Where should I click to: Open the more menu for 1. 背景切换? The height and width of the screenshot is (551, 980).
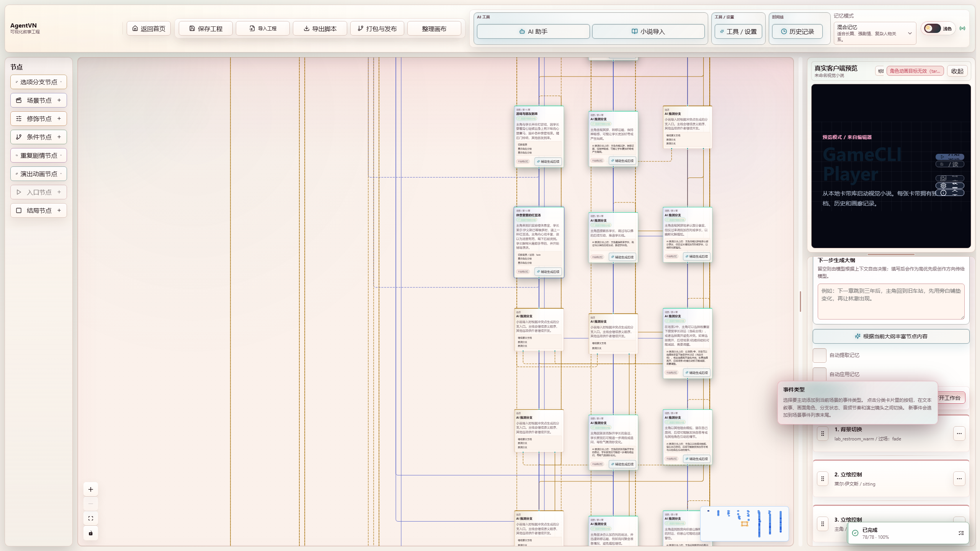959,434
